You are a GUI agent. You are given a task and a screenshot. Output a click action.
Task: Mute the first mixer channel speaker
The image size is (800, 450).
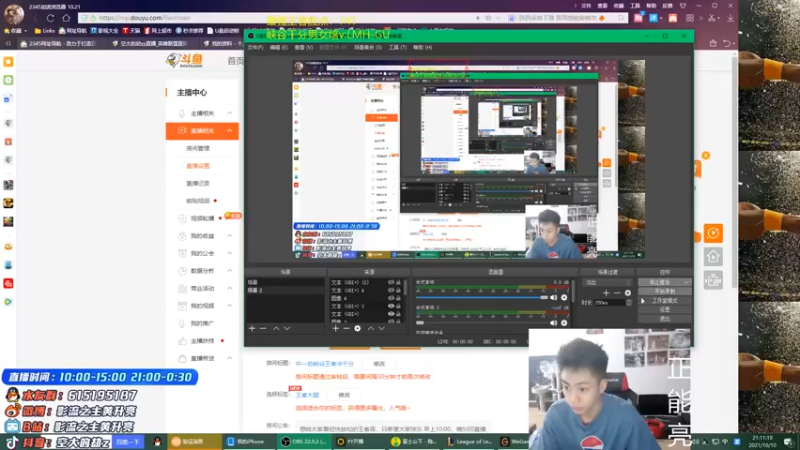554,297
